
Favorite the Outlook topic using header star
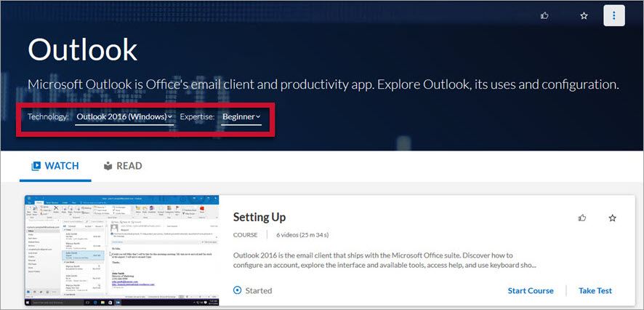click(x=583, y=15)
